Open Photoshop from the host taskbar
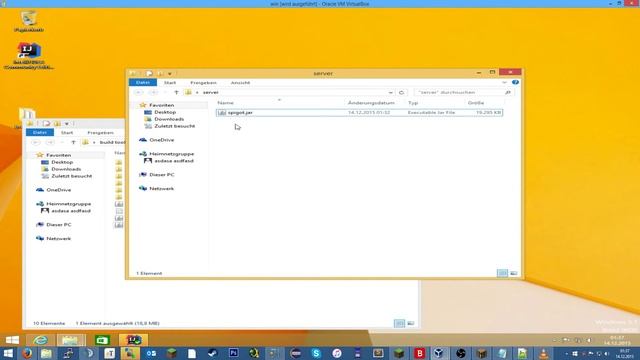Viewport: 640px width, 360px height. (233, 353)
